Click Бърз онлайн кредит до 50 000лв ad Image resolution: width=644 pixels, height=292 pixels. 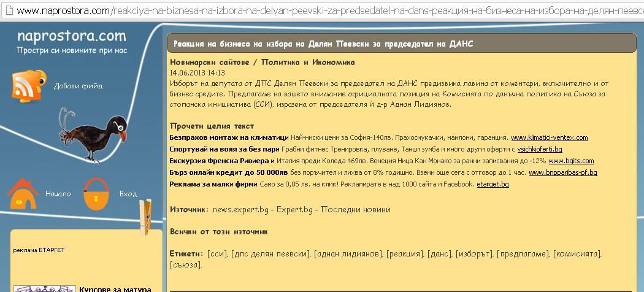pos(229,172)
